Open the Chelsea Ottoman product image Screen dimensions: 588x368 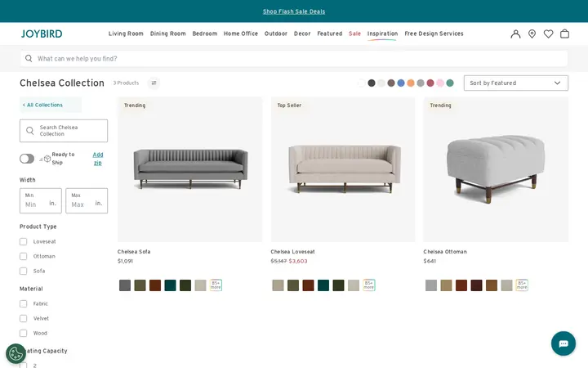496,169
